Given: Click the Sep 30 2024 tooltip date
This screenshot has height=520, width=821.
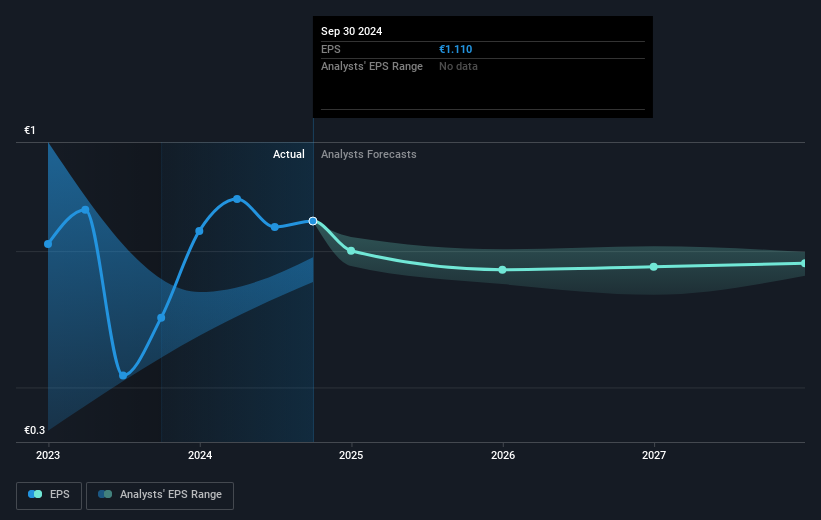Looking at the screenshot, I should coord(351,31).
